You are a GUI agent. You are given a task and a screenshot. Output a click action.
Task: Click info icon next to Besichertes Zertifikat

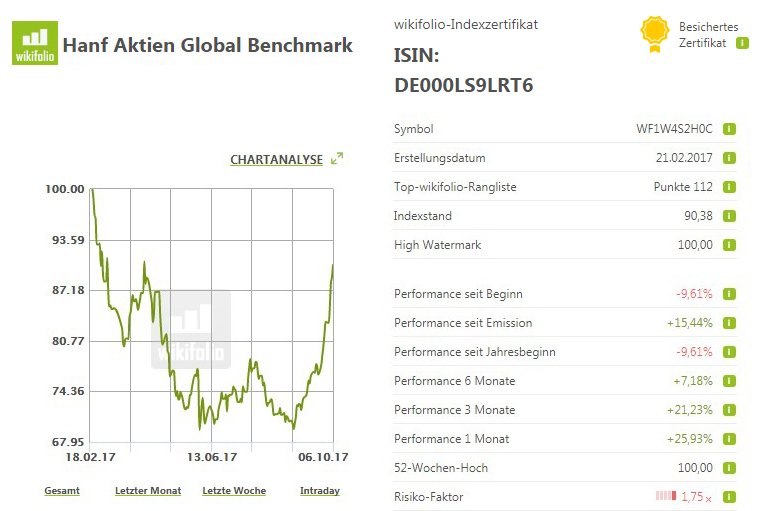(x=741, y=43)
